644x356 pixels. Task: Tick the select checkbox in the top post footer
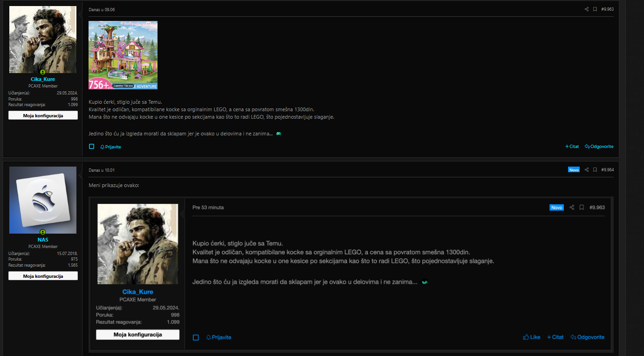pyautogui.click(x=92, y=147)
